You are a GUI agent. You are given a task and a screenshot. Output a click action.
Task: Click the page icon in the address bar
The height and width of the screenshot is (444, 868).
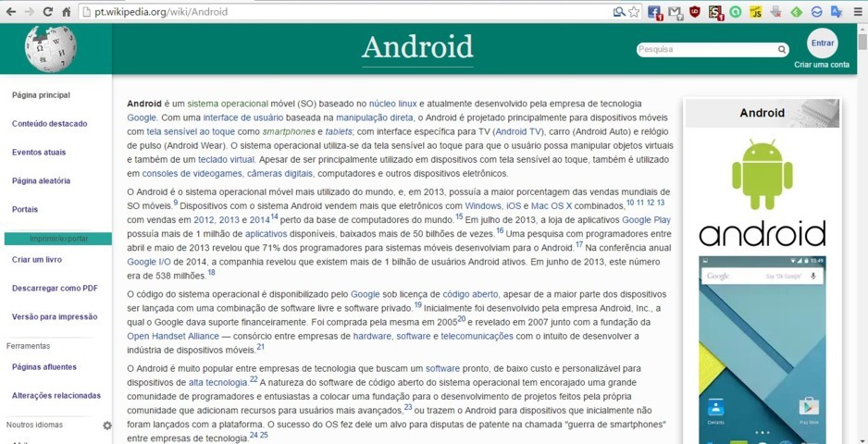click(x=85, y=12)
